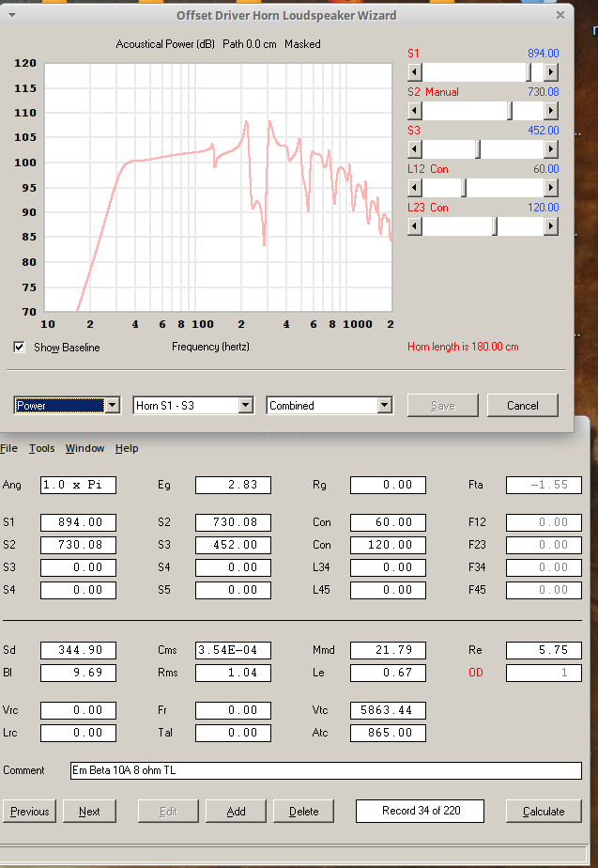Click the Fr input field
Image resolution: width=598 pixels, height=868 pixels.
pos(233,710)
